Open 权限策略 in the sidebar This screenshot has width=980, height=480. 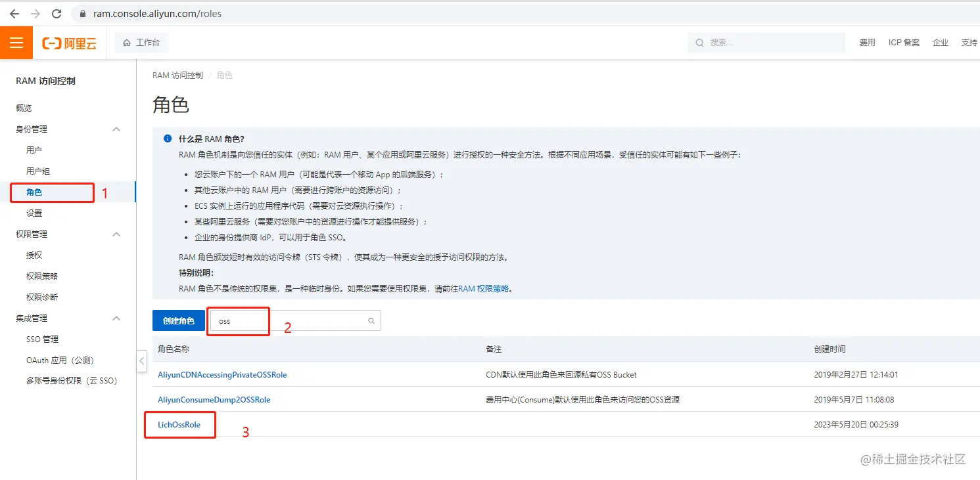(42, 276)
